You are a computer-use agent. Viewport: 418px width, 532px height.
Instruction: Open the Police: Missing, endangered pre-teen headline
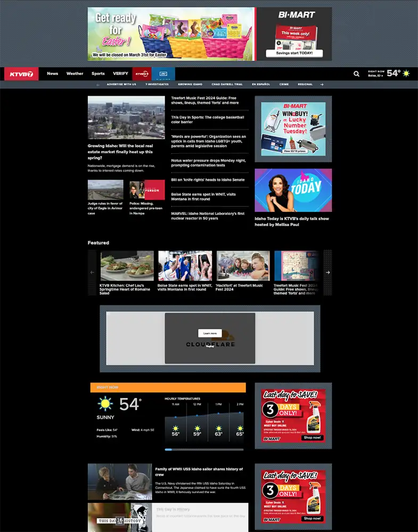[x=146, y=209]
